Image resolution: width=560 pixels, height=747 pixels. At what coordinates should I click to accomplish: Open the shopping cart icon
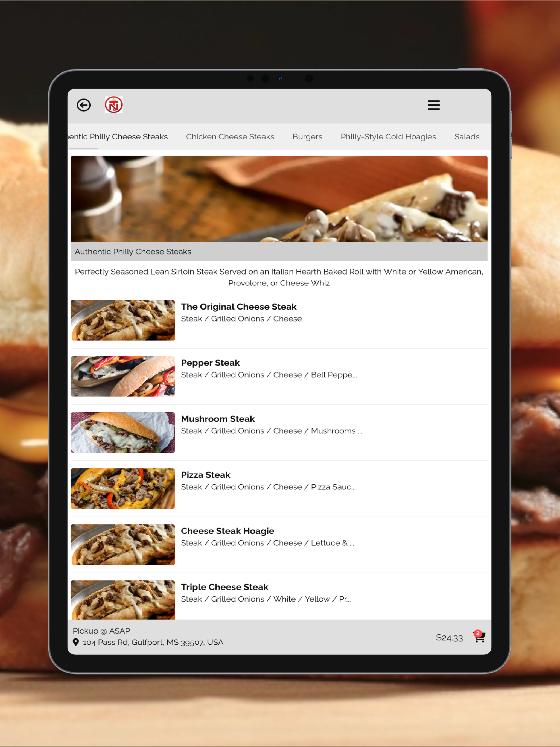[x=479, y=637]
